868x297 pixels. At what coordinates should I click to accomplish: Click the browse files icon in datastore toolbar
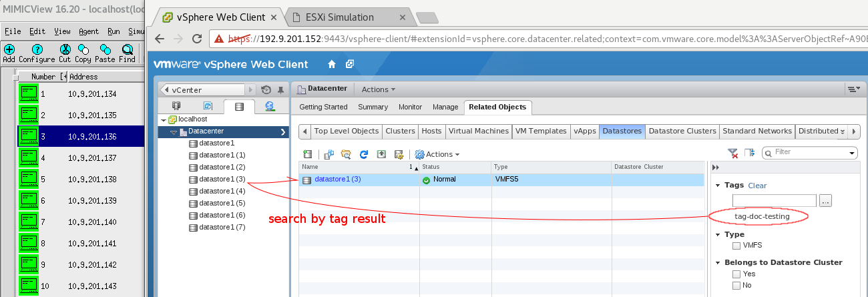point(346,154)
